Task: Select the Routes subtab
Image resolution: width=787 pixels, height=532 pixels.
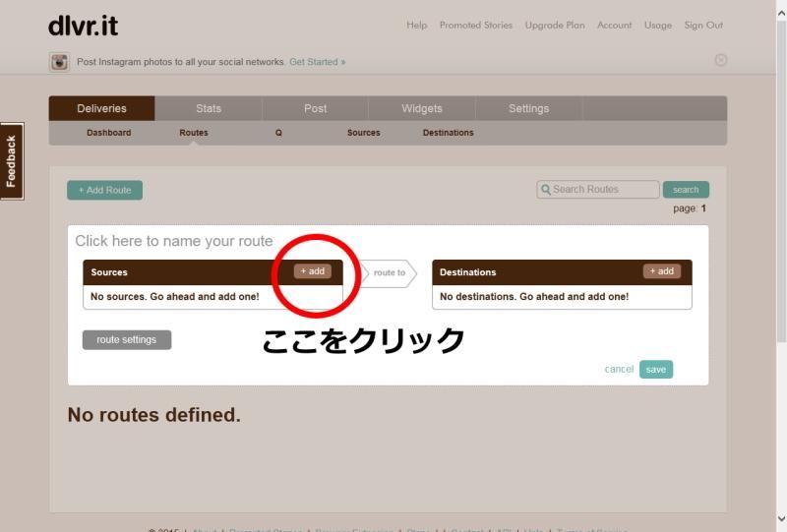Action: tap(194, 133)
